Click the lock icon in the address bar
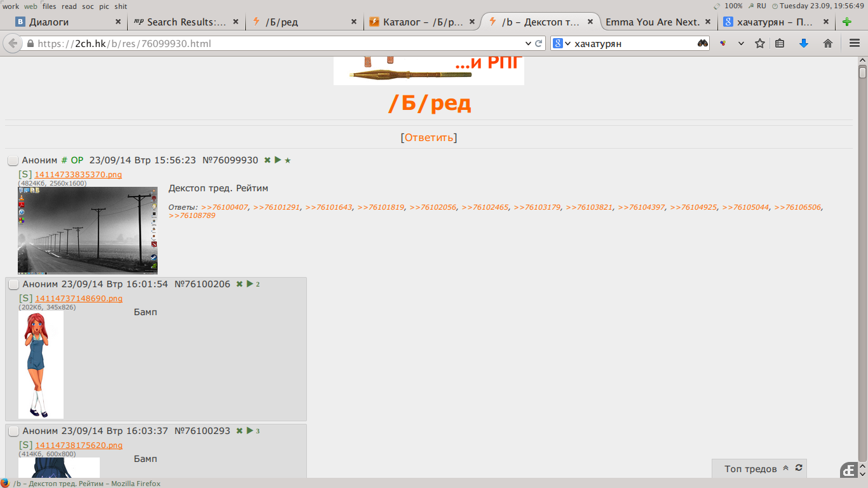This screenshot has height=488, width=868. (x=30, y=44)
